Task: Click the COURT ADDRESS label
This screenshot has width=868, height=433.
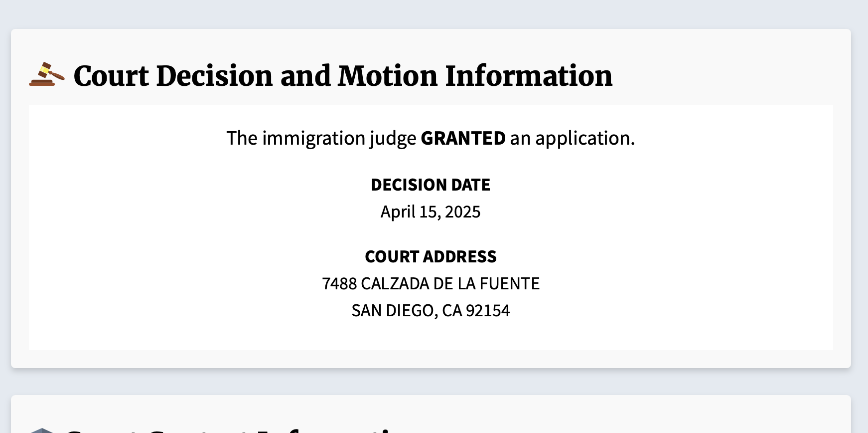Action: click(431, 257)
